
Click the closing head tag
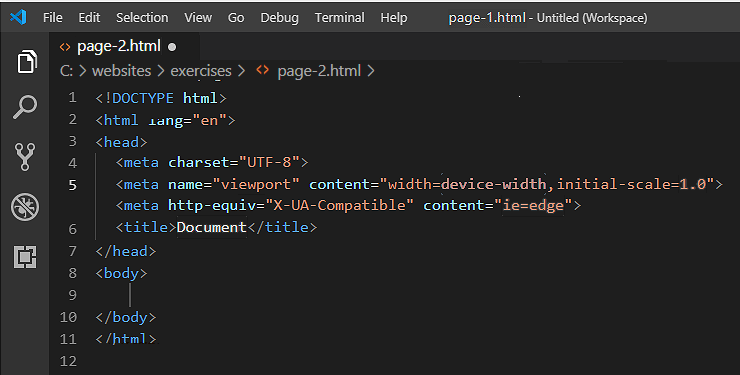click(x=126, y=251)
